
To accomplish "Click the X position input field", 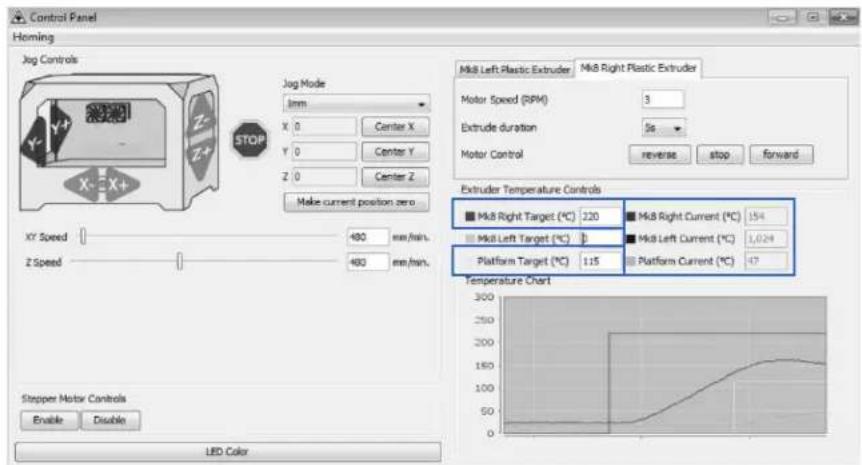I will coord(324,127).
